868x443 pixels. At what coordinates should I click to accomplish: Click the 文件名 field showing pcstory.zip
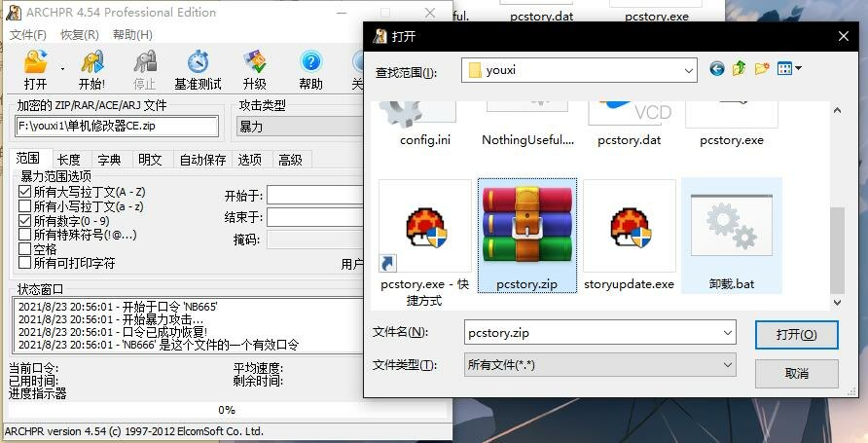click(x=592, y=333)
